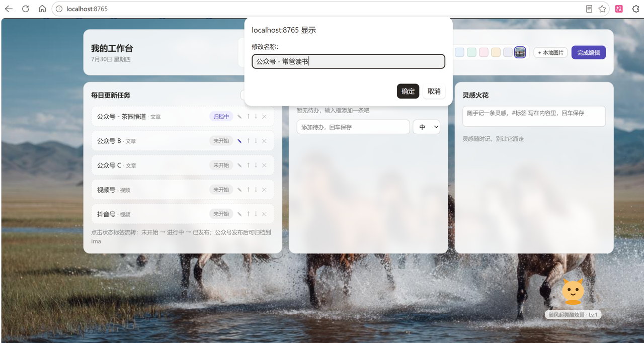Click 完成编辑 to finish editing
This screenshot has height=343, width=644.
click(589, 52)
